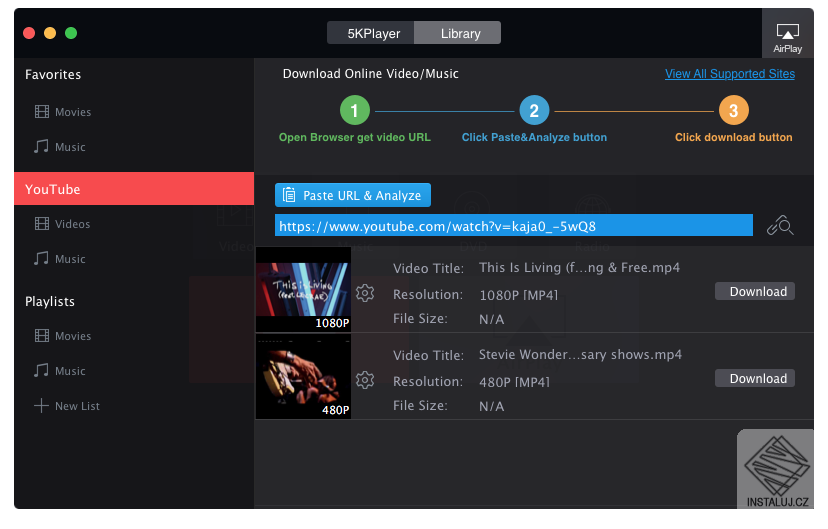Open Music under YouTube
Screen dimensions: 828x529
coord(70,259)
